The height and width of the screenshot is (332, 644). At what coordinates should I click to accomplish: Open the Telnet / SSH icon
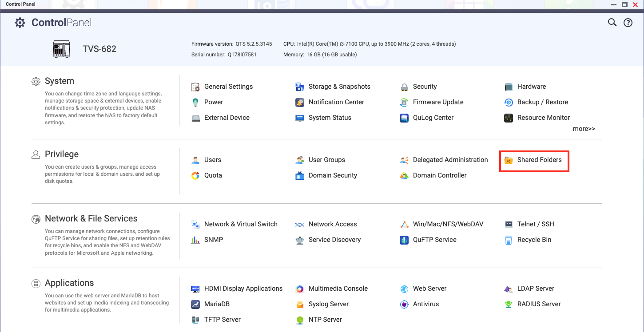(509, 224)
